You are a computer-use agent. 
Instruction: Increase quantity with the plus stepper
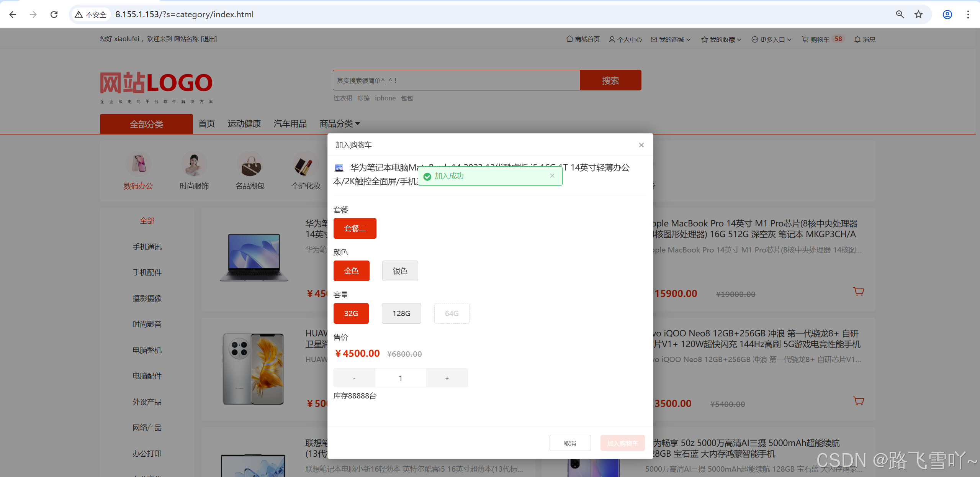coord(447,378)
